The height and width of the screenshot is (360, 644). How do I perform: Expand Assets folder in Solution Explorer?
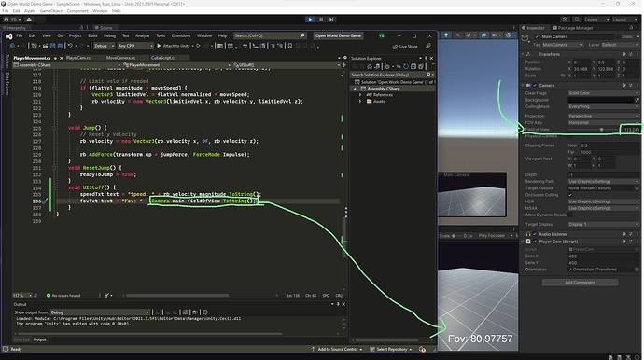pyautogui.click(x=360, y=101)
